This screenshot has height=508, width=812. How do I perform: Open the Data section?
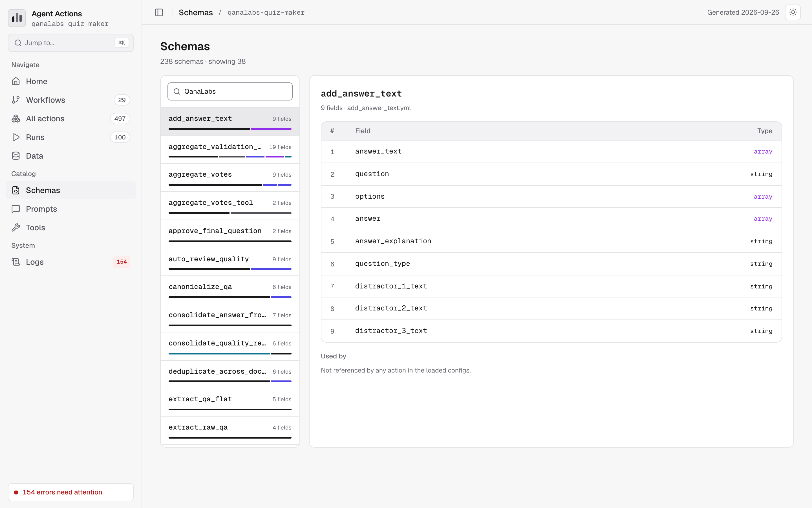click(x=71, y=156)
